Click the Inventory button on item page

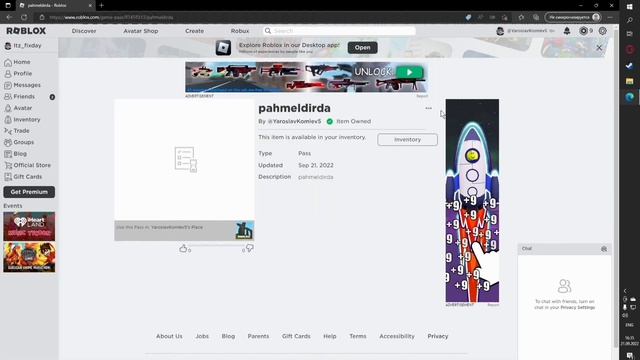407,140
